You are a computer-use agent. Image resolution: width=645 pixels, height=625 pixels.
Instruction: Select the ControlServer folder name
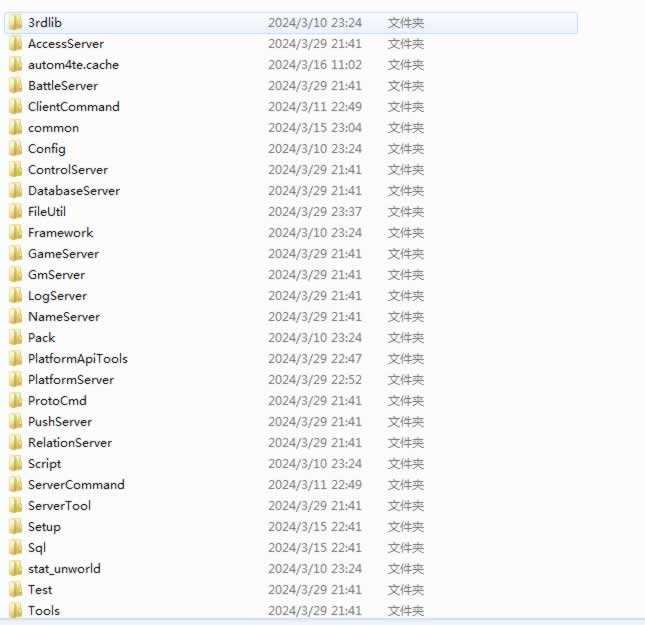(x=68, y=170)
